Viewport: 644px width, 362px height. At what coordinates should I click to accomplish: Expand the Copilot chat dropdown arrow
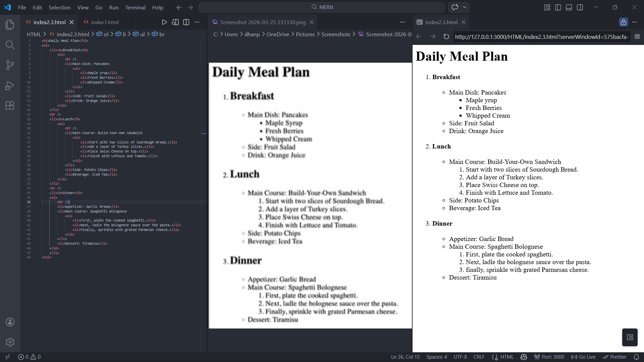pyautogui.click(x=465, y=7)
